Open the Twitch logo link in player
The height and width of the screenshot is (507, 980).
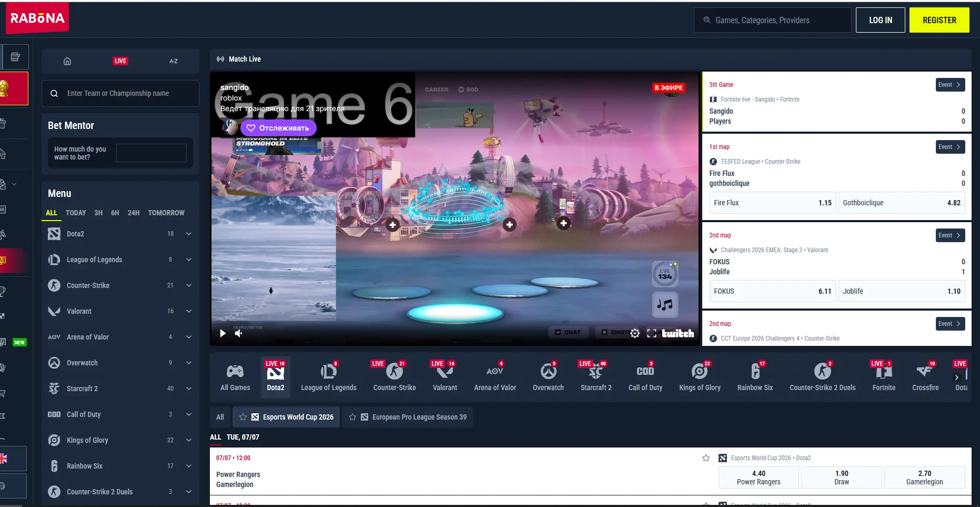coord(678,333)
